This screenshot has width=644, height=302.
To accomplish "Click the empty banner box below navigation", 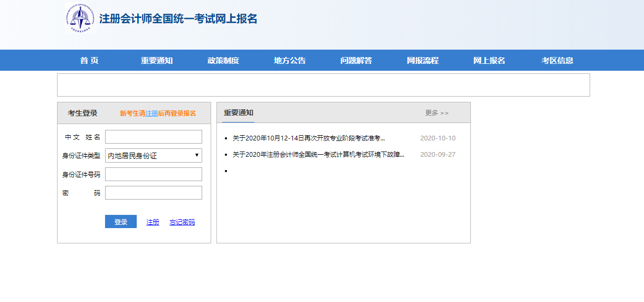I will pos(324,85).
